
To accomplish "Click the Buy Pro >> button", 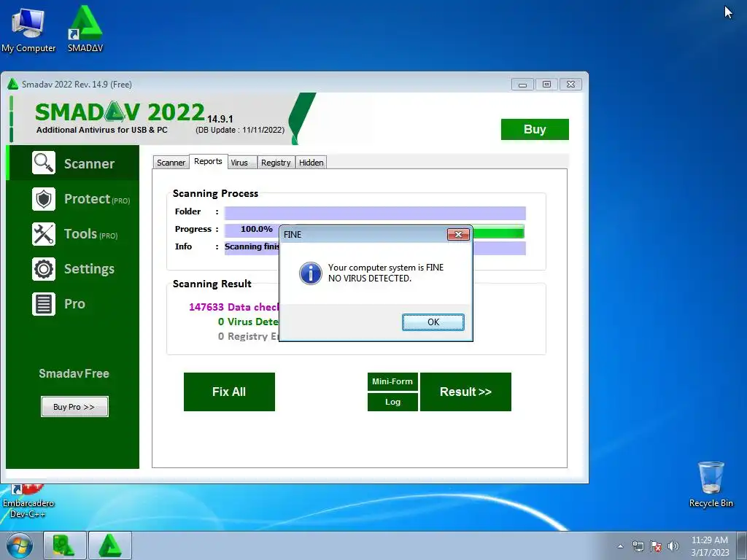I will 74,407.
